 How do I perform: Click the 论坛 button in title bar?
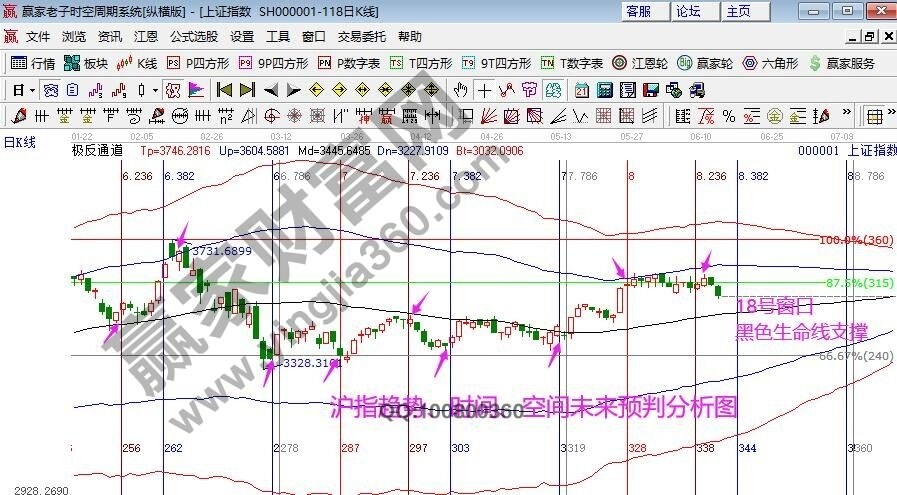coord(694,11)
